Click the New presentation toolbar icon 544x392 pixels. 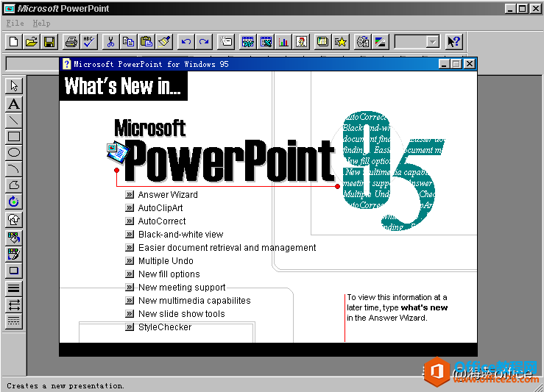(x=13, y=42)
